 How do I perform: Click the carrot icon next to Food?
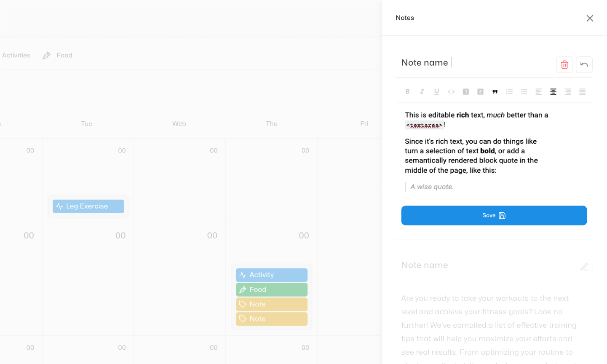[x=47, y=55]
